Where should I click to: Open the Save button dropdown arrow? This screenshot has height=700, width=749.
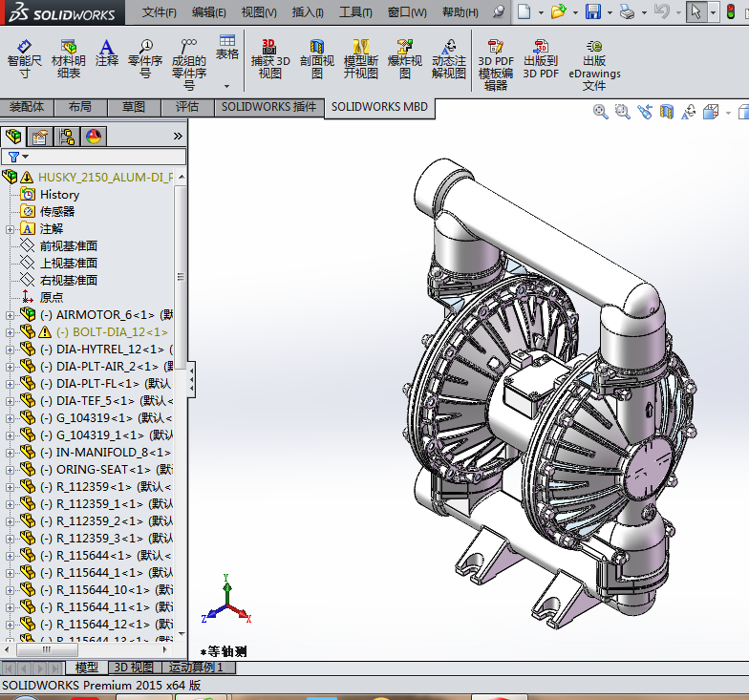610,12
